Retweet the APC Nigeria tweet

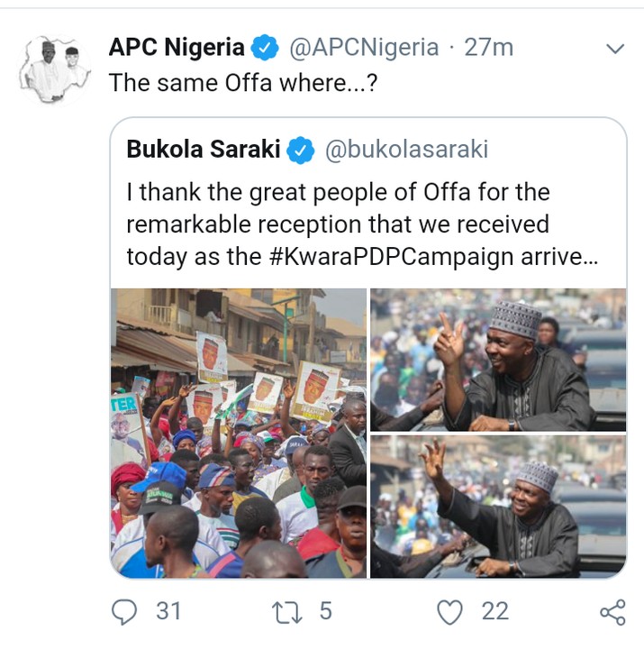point(287,612)
